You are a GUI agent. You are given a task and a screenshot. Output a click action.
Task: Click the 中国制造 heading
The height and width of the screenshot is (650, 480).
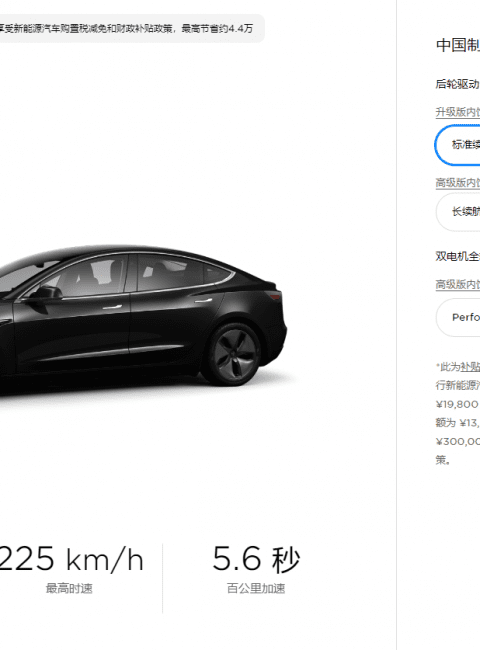click(x=458, y=45)
